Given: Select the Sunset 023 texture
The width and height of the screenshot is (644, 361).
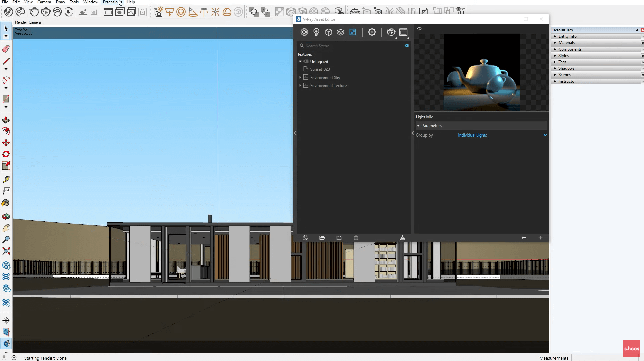Looking at the screenshot, I should click(x=320, y=69).
